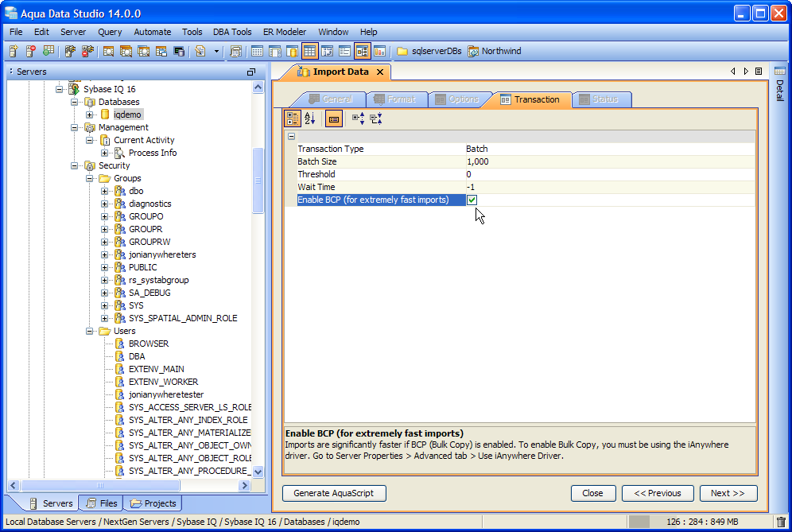Collapse the property category minus box

(292, 137)
